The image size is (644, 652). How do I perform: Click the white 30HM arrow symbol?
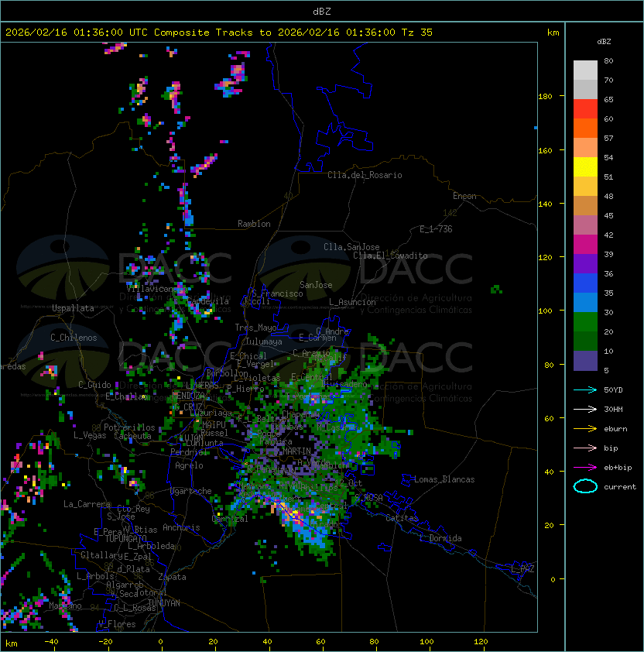tap(585, 409)
